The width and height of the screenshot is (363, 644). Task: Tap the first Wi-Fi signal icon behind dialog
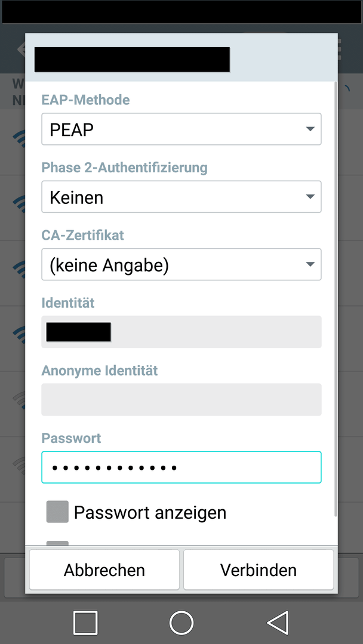[x=19, y=138]
